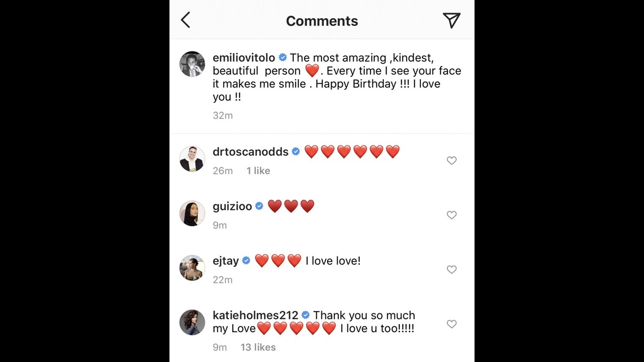Tap drtoscanodds' verified badge icon
The image size is (644, 362).
(296, 151)
